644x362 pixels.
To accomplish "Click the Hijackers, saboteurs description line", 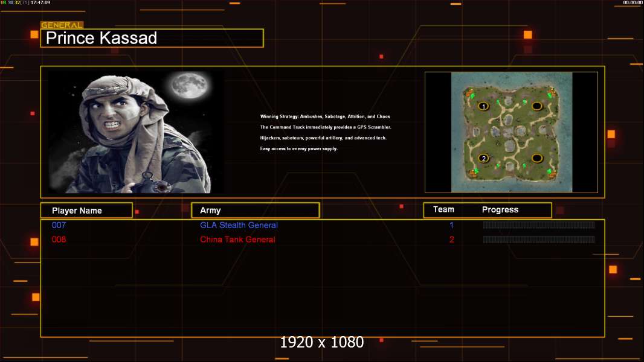I will tap(323, 138).
